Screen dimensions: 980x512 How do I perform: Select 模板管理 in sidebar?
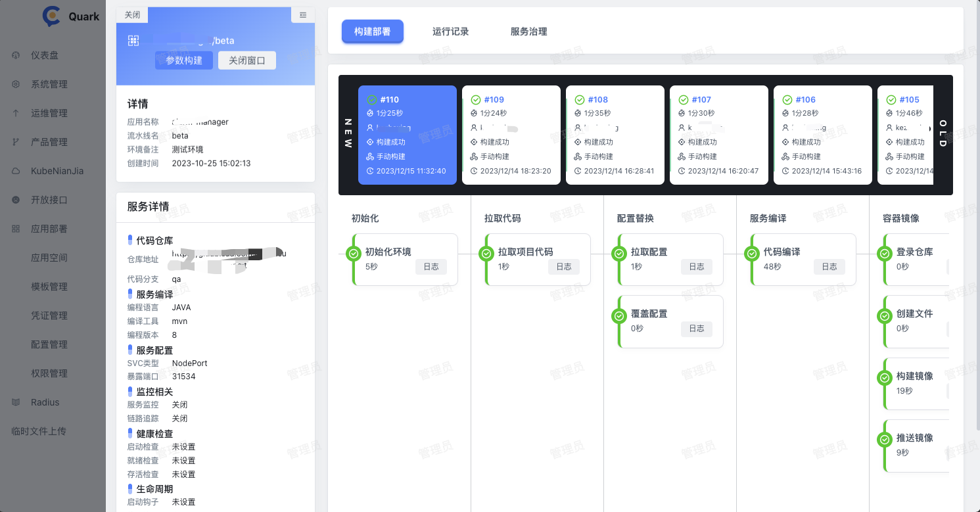tap(49, 287)
